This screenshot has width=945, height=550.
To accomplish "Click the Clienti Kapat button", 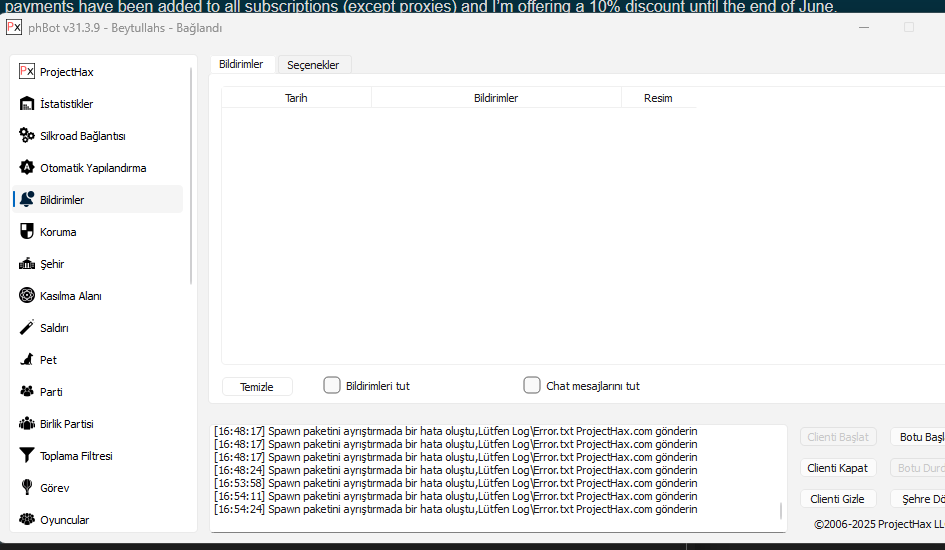I will (x=838, y=468).
